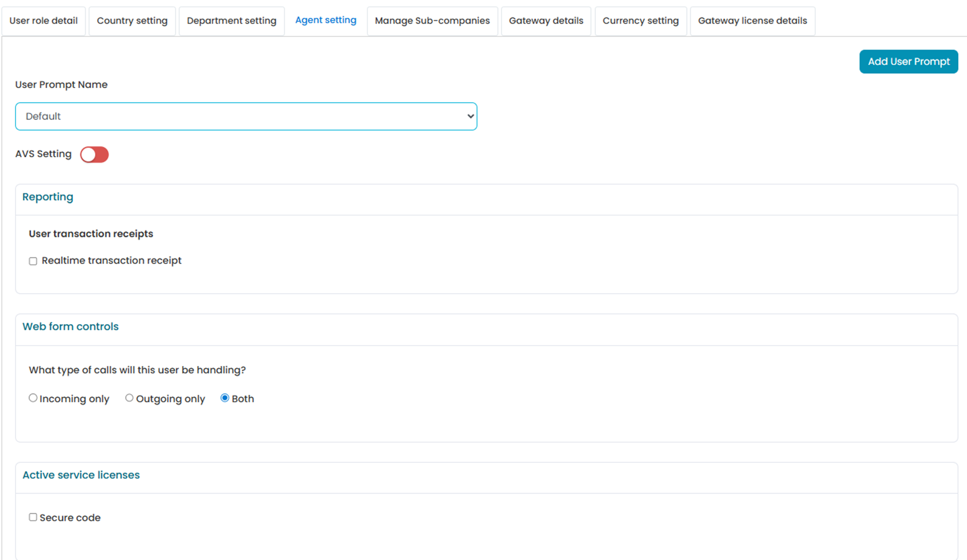This screenshot has width=967, height=560.
Task: Switch to Currency setting tab
Action: coord(640,21)
